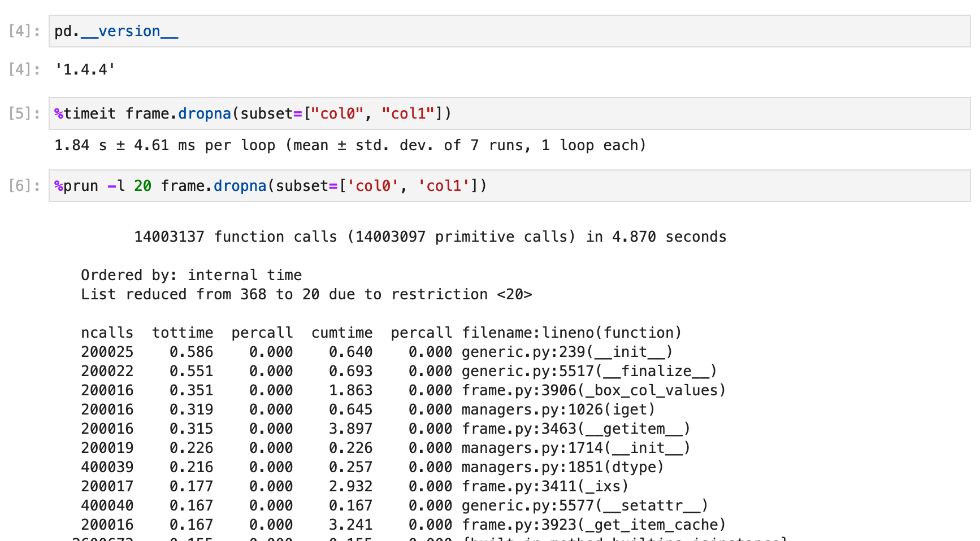The width and height of the screenshot is (980, 541).
Task: Click the pd.__version__ code cell
Action: [x=509, y=31]
